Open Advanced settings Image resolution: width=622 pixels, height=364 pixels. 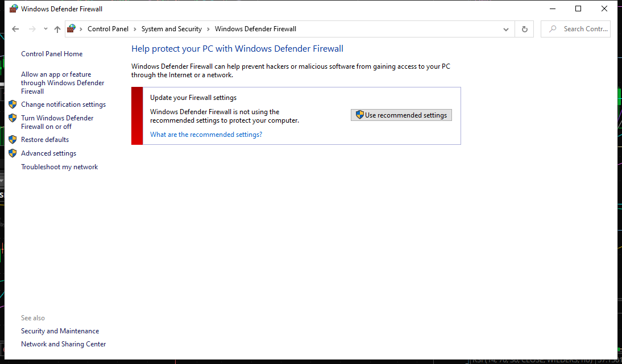pyautogui.click(x=48, y=153)
